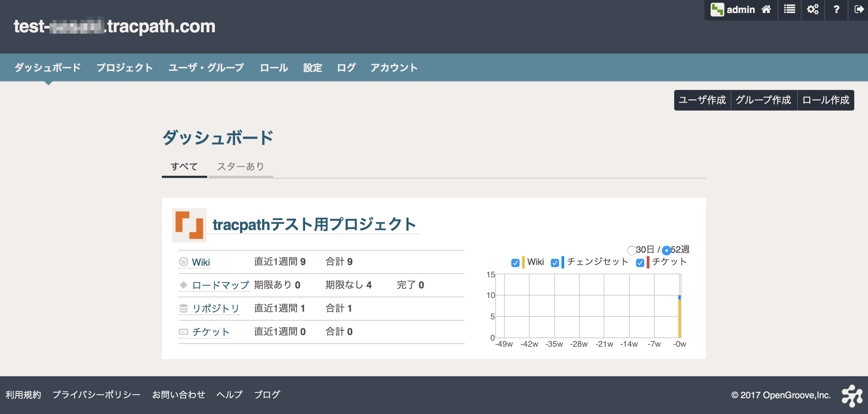868x414 pixels.
Task: Uncheck the チェンジセット checkbox
Action: coord(555,263)
